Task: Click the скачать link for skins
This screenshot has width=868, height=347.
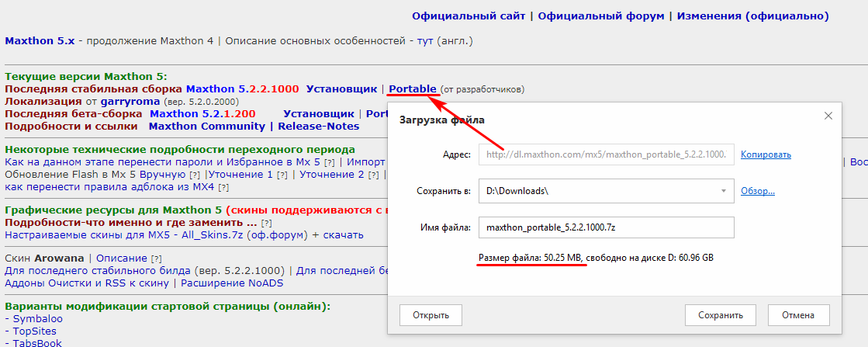Action: 343,235
